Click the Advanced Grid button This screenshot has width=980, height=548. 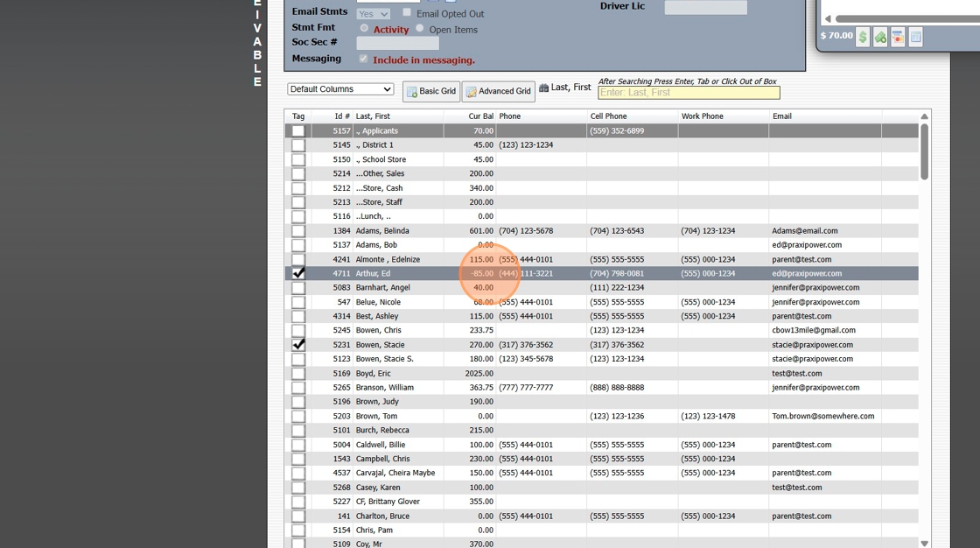(x=499, y=91)
